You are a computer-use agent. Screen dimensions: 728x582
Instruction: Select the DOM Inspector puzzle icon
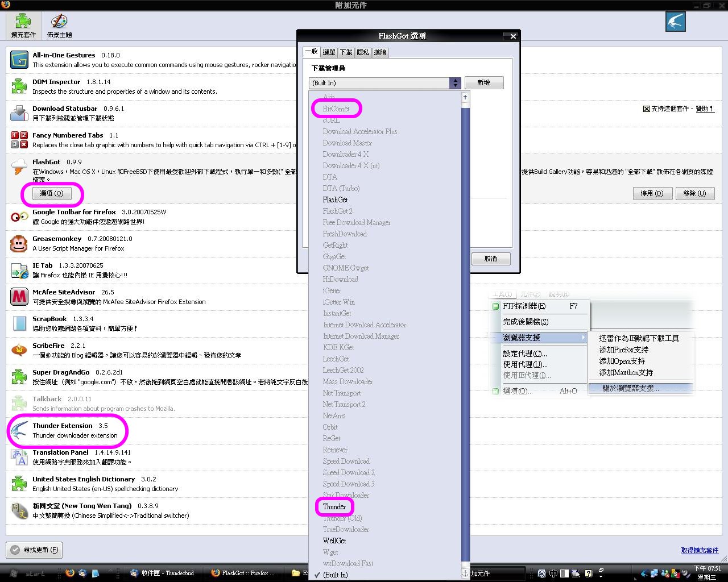pos(19,86)
